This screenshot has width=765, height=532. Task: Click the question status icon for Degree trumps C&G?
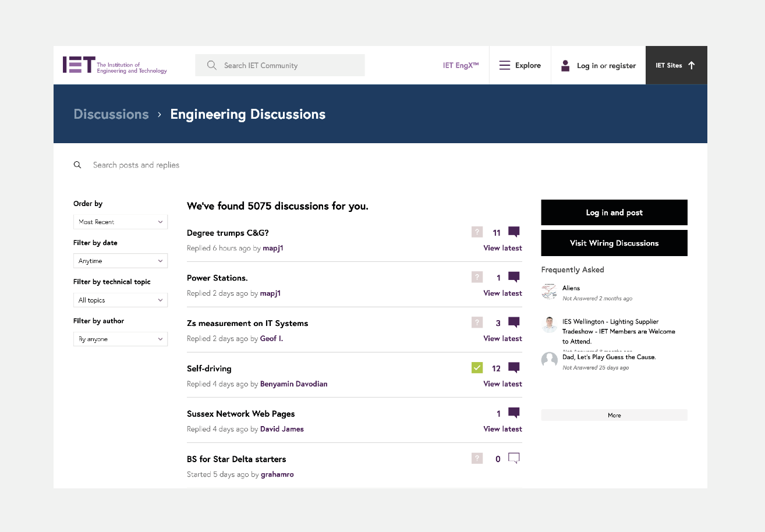click(x=477, y=232)
